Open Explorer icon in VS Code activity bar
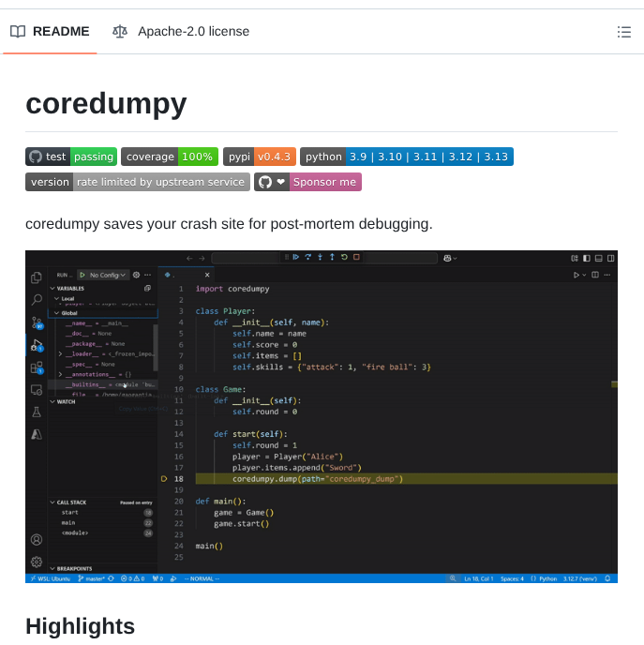644x645 pixels. click(x=37, y=277)
